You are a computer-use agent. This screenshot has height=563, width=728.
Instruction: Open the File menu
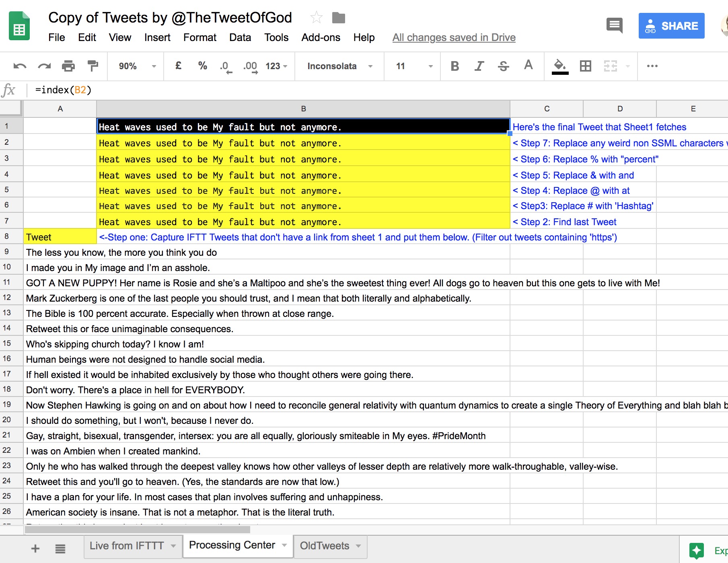[57, 37]
